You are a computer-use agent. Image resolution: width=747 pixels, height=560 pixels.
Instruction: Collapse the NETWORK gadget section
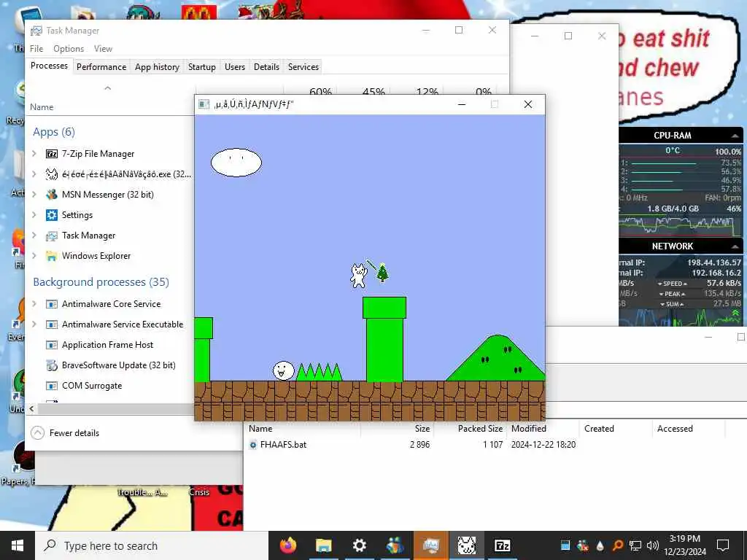click(735, 246)
